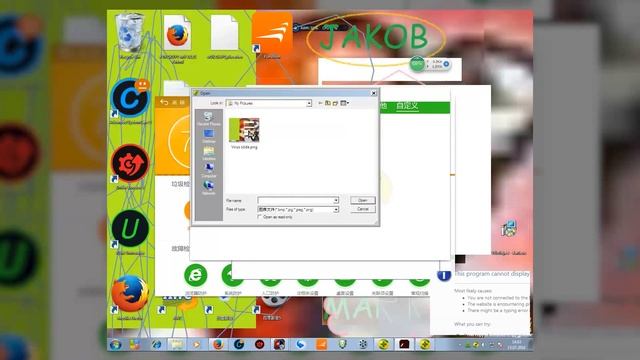Open Internet Explorer from the taskbar
Image resolution: width=640 pixels, height=360 pixels.
(x=157, y=344)
